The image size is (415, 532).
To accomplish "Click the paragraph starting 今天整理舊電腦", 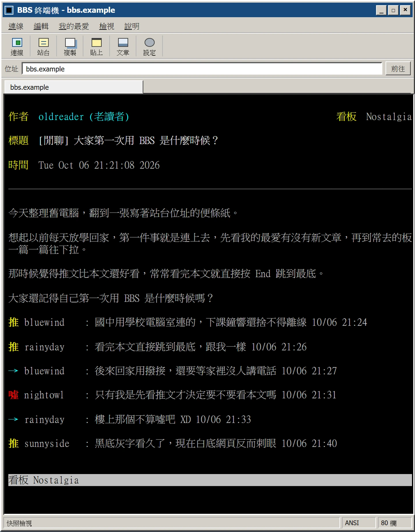I will [x=124, y=213].
